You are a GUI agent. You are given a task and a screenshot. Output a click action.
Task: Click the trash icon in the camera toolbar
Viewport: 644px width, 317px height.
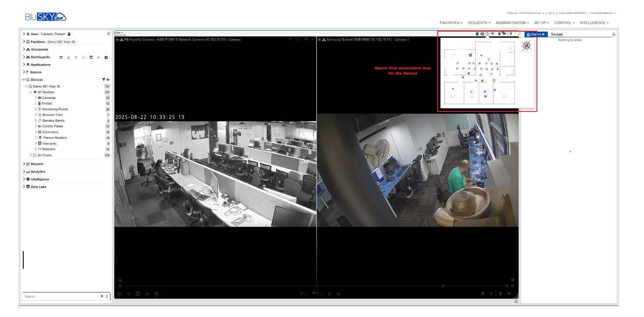pos(511,34)
